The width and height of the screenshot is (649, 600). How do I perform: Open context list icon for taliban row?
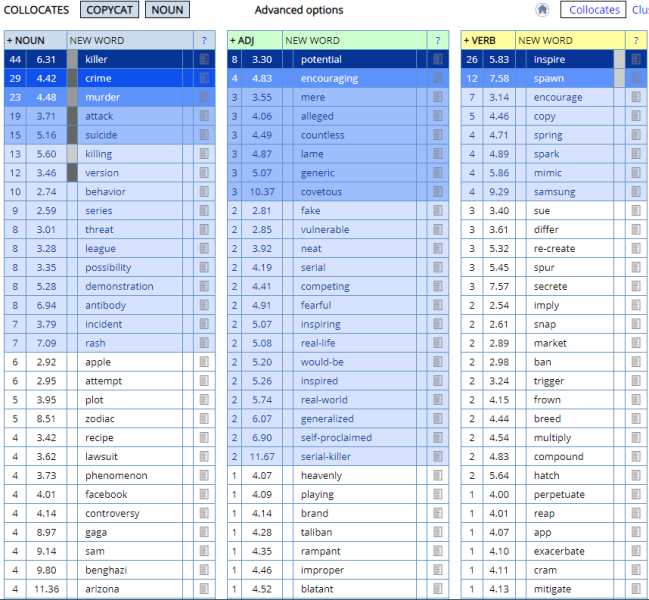click(437, 532)
